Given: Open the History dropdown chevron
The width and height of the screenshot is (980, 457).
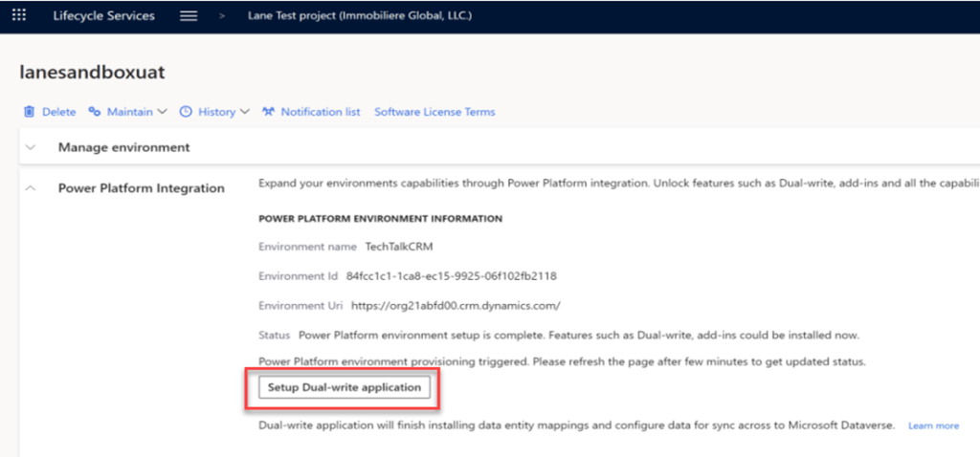Looking at the screenshot, I should click(x=245, y=112).
